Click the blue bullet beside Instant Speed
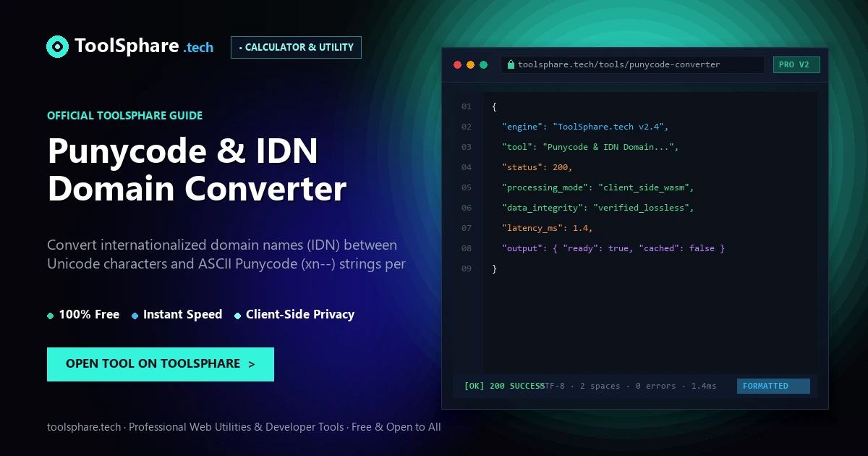 [135, 316]
